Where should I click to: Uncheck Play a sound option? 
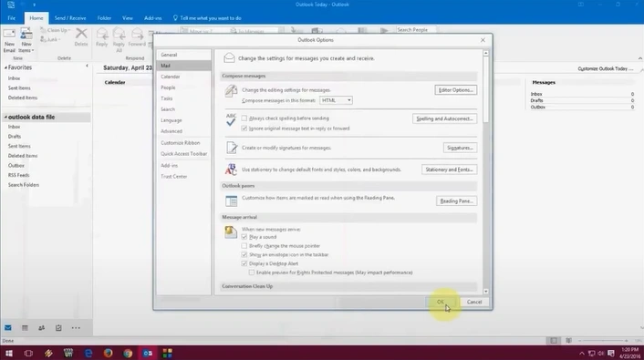tap(244, 237)
